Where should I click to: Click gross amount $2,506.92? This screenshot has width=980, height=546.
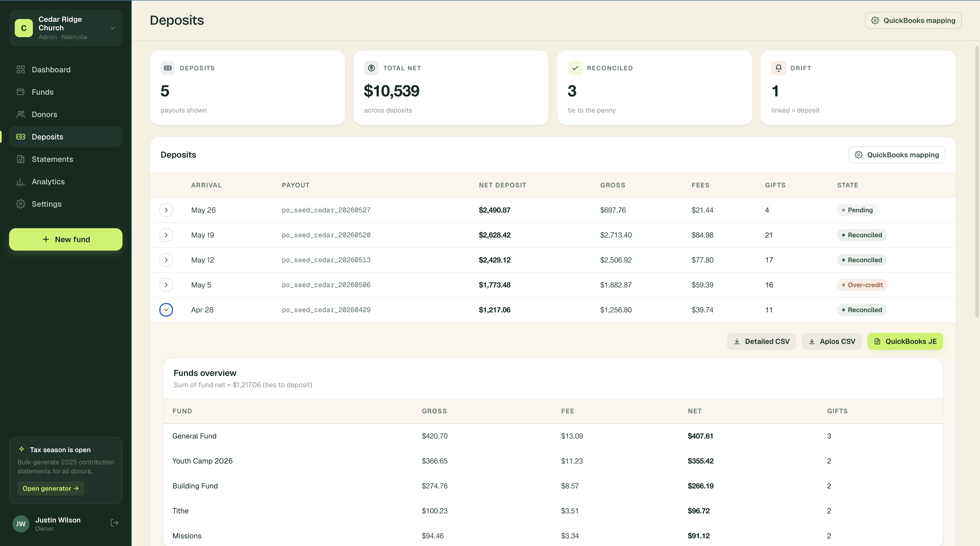click(616, 260)
